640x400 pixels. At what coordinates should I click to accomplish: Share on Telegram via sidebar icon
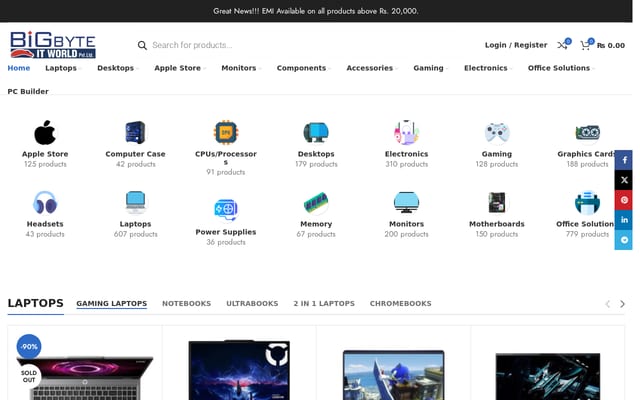pos(624,240)
